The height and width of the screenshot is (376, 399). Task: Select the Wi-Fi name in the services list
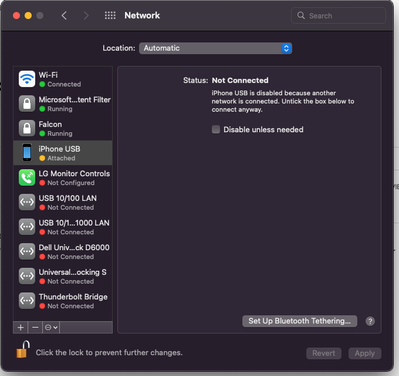[x=48, y=75]
